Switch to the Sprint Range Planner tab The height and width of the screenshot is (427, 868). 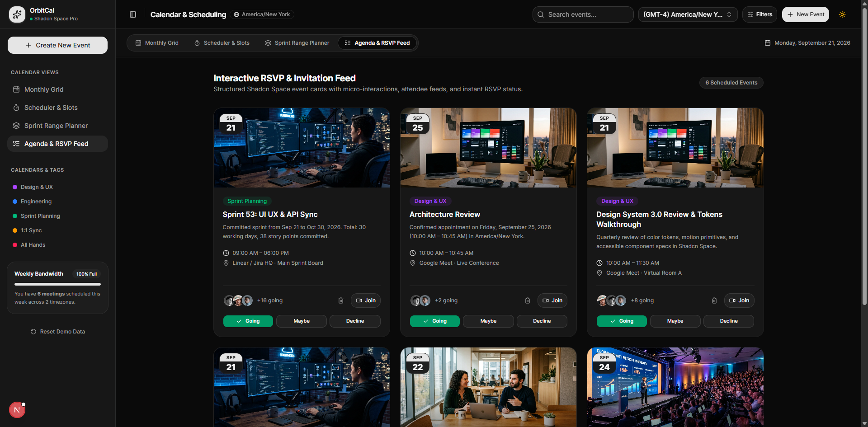point(297,43)
